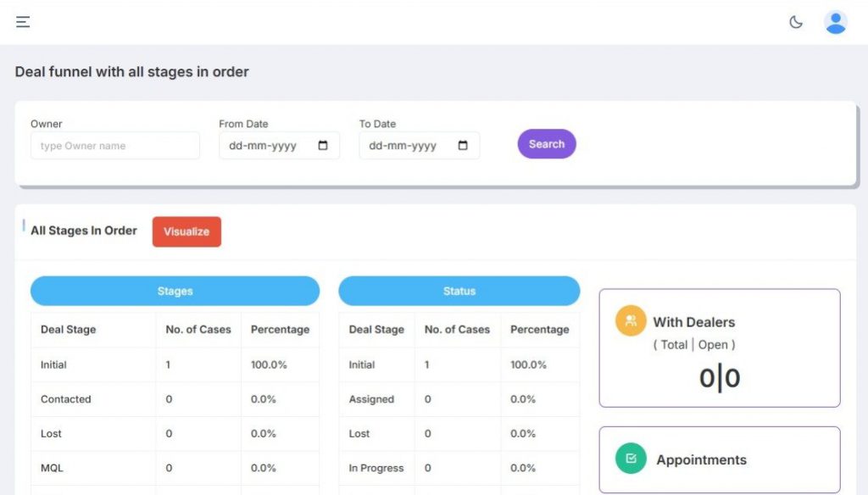Select the Status table header pill

tap(459, 291)
